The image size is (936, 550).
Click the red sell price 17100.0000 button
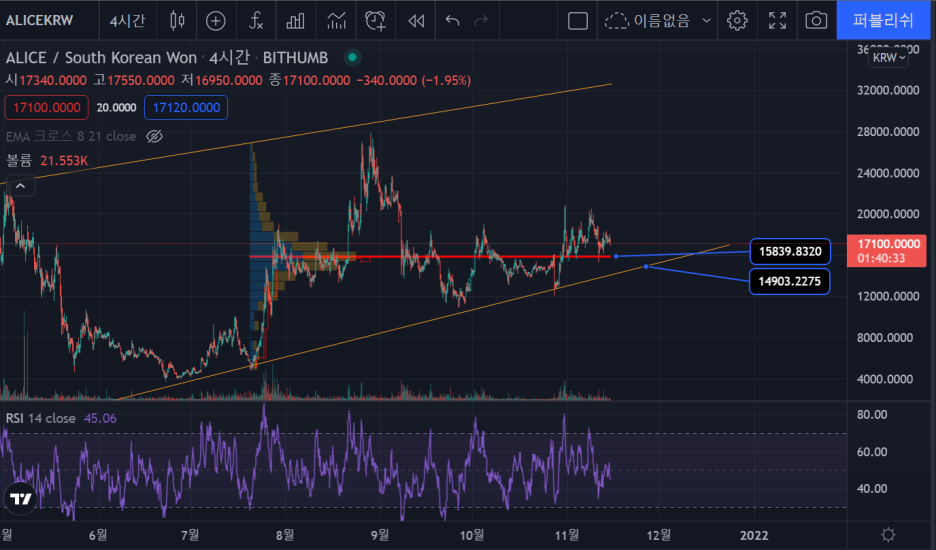point(47,107)
